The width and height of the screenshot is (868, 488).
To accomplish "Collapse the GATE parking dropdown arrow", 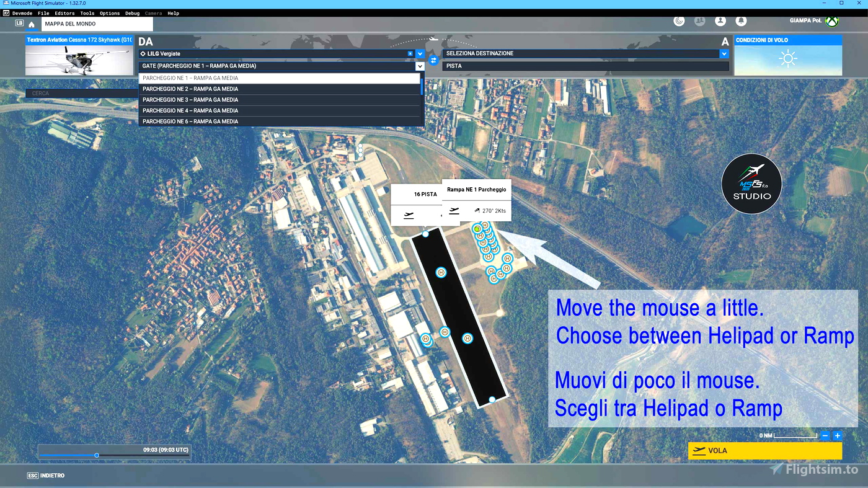I will coord(420,66).
